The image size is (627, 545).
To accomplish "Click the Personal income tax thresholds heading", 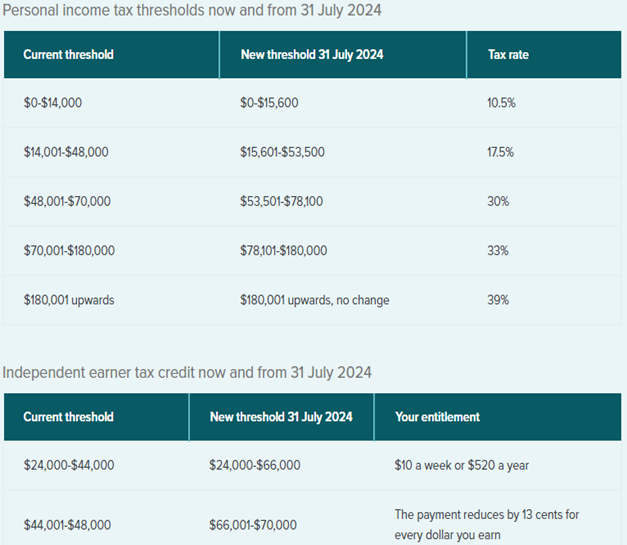I will 192,11.
